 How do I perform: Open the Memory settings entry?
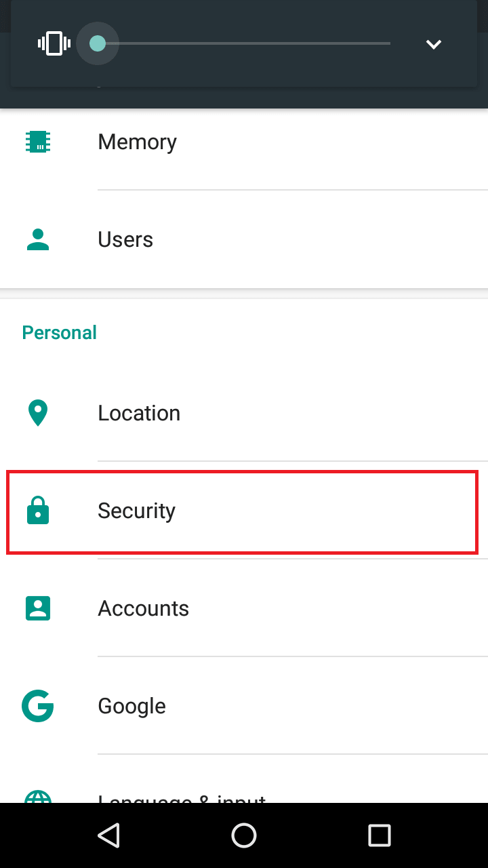[137, 142]
